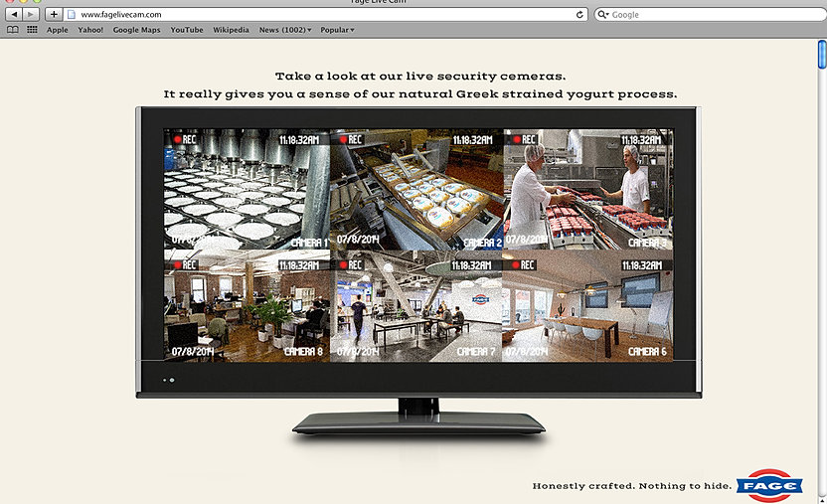
Task: Select the Camera 2 packaging feed
Action: pos(416,189)
